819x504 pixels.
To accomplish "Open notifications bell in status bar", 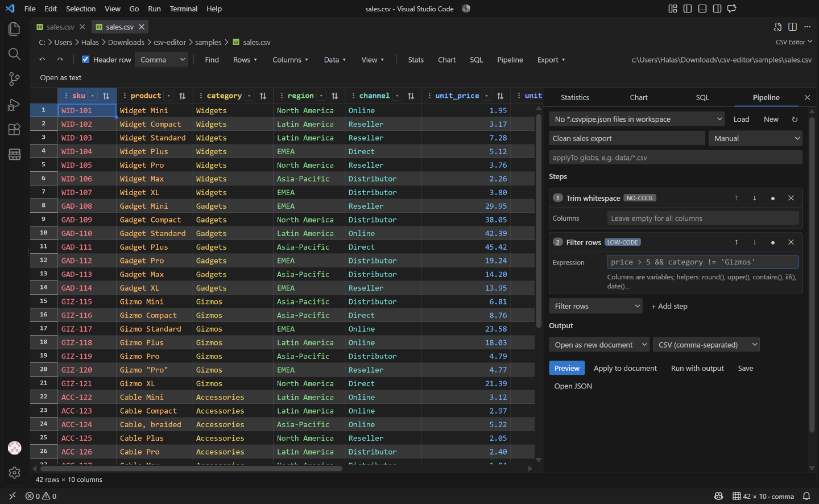I will pyautogui.click(x=806, y=496).
